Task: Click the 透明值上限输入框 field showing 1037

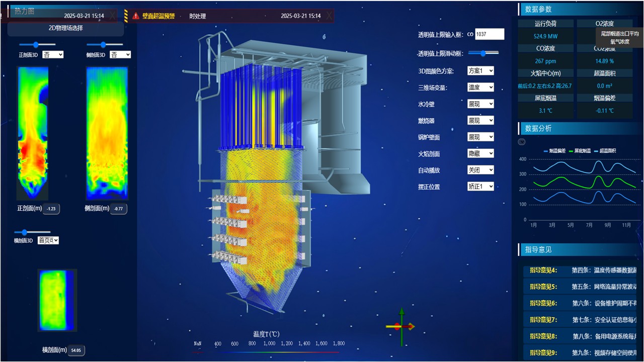Action: (490, 34)
